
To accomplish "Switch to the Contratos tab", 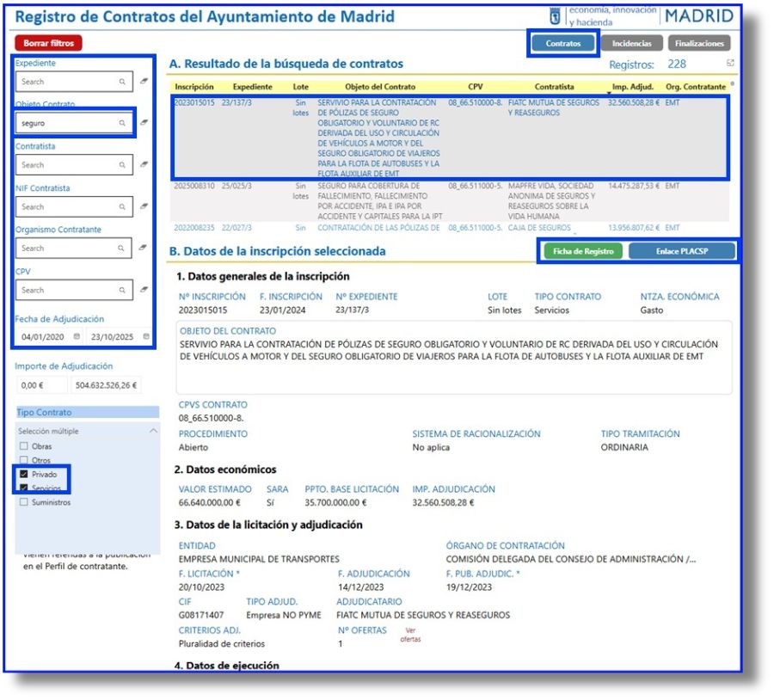I will pos(563,44).
